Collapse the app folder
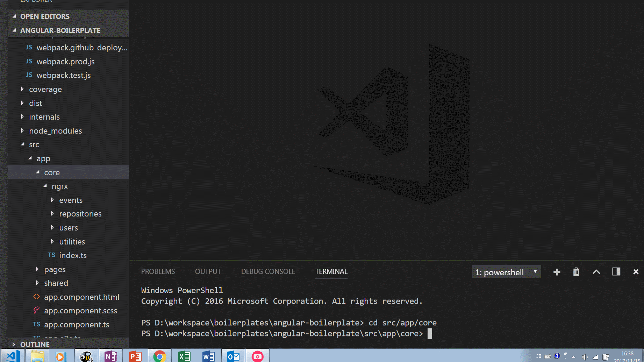This screenshot has height=362, width=644. click(68, 158)
